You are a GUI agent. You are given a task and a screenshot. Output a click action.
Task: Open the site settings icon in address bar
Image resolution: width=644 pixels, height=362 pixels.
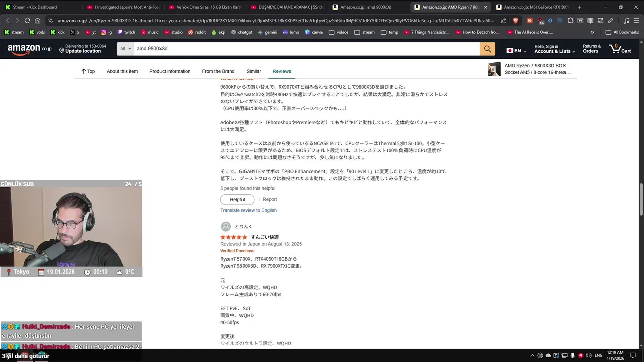tap(50, 21)
